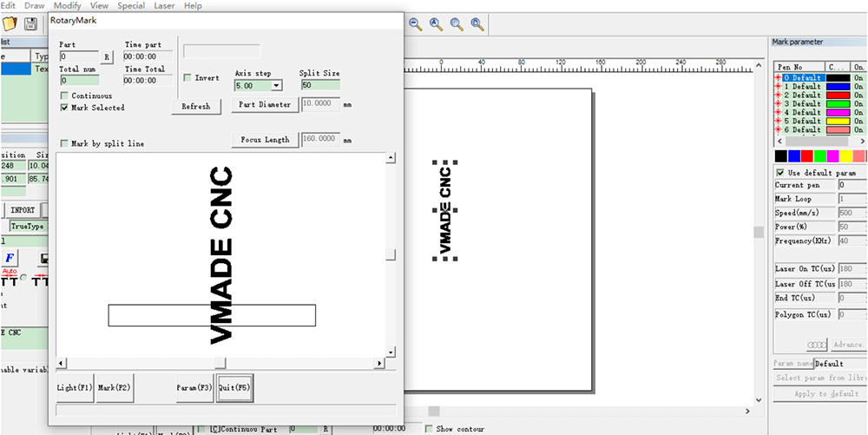
Task: Click the second magnifier zoom icon
Action: pyautogui.click(x=437, y=23)
